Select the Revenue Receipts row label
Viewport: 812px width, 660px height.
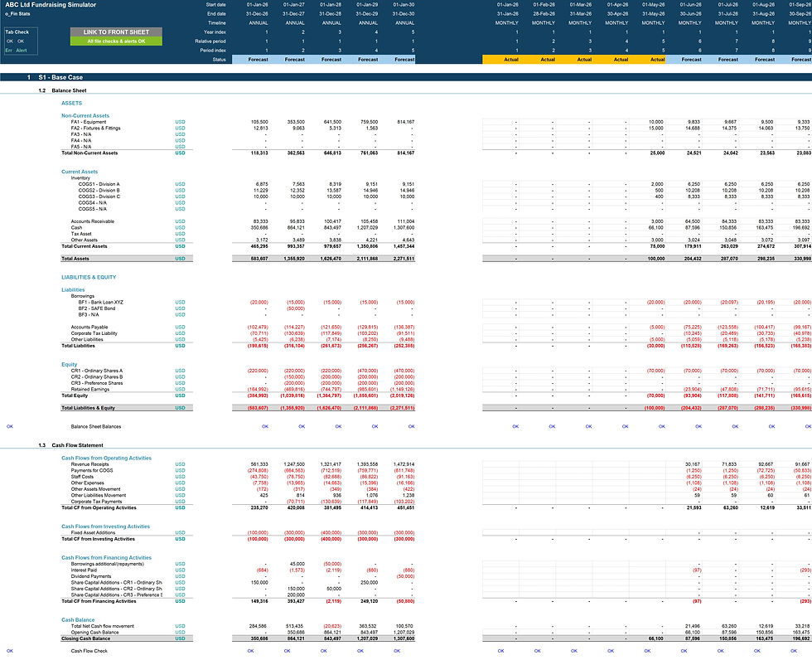pos(89,464)
